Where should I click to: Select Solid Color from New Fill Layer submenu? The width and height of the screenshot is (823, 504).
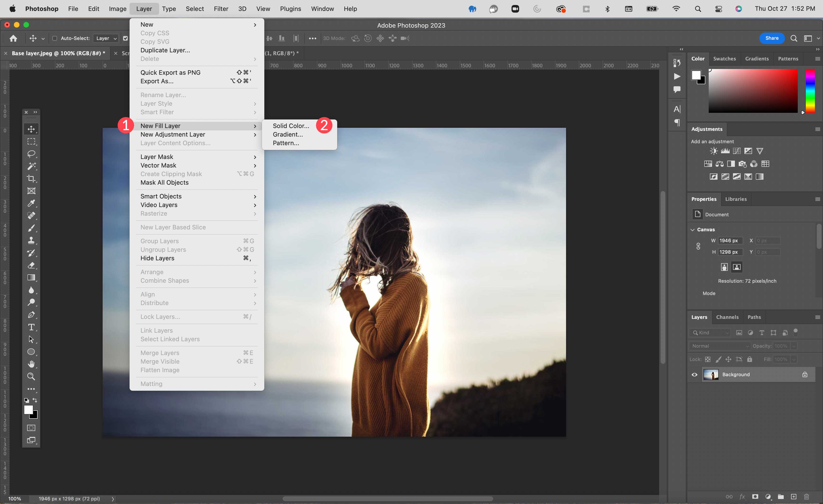(291, 125)
